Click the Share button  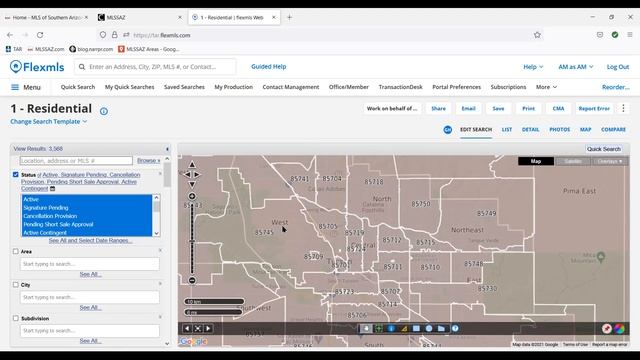point(438,109)
